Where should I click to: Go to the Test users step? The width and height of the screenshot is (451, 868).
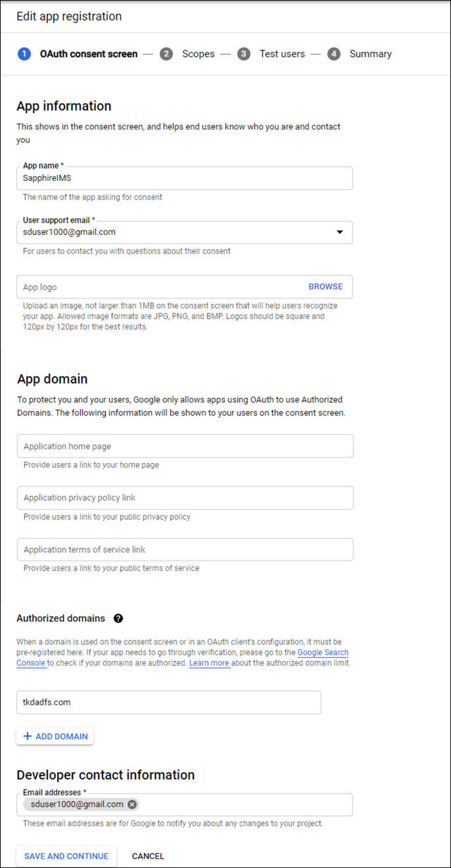point(282,54)
